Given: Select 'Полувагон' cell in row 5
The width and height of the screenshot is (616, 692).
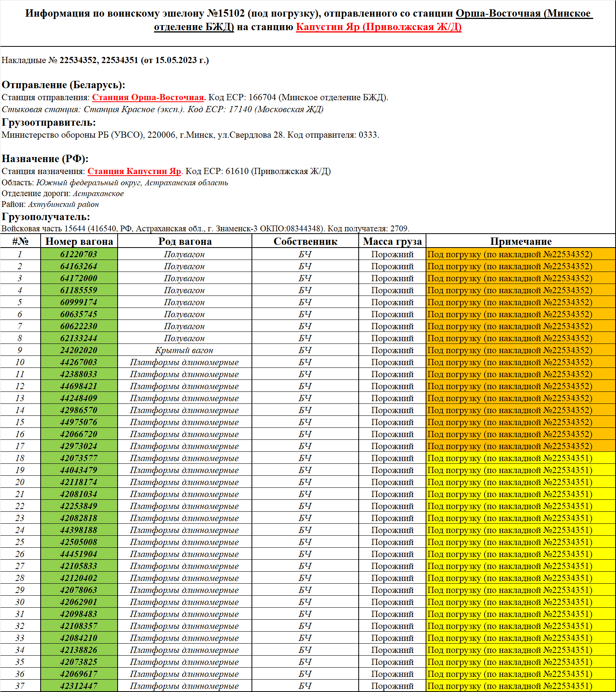Looking at the screenshot, I should pyautogui.click(x=184, y=302).
